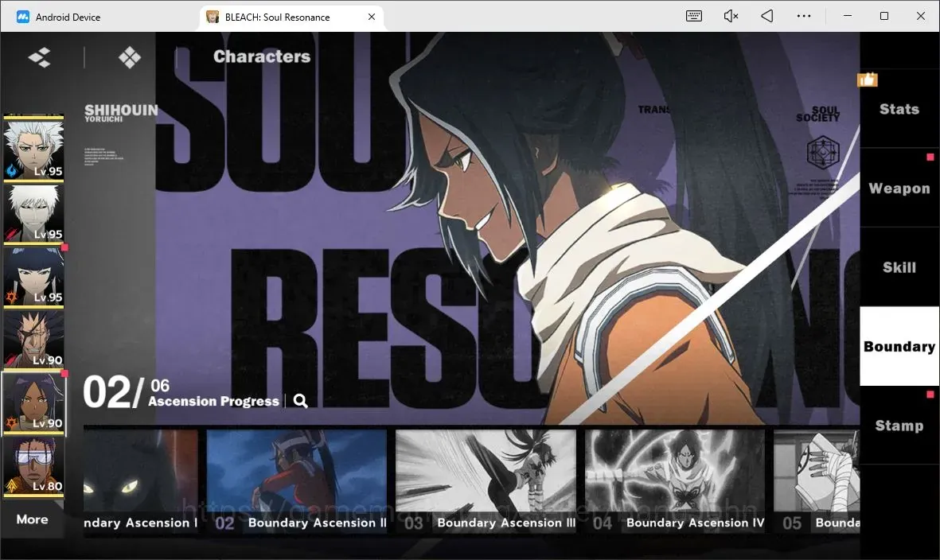Select the white-haired Lv.95 second portrait
Screen dimensions: 940x560
tap(33, 212)
